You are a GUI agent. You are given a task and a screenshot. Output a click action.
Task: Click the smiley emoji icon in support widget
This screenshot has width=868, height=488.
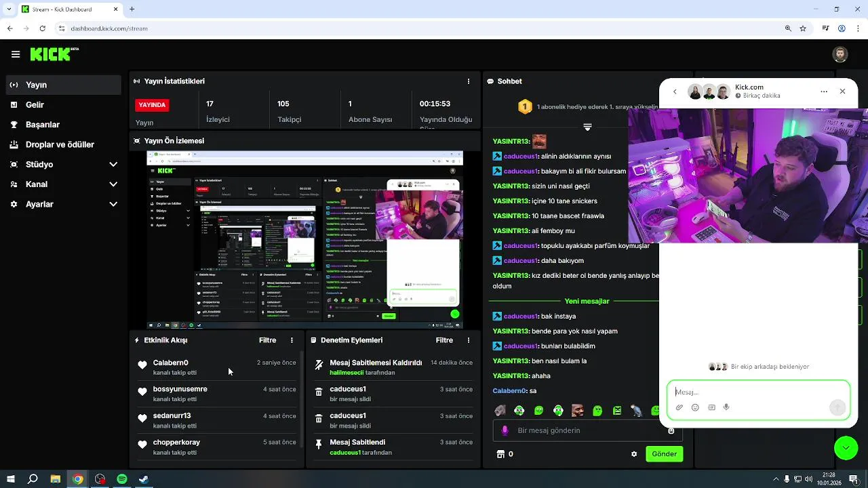click(695, 407)
